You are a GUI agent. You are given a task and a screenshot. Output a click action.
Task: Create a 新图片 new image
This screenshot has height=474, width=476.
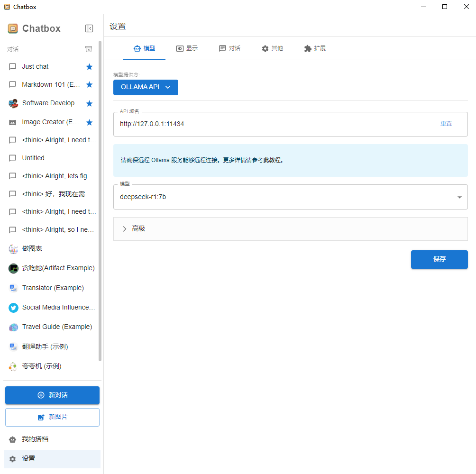click(52, 417)
